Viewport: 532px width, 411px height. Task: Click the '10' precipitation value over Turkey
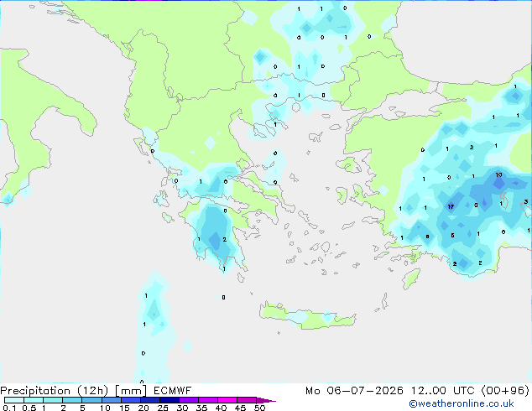498,175
